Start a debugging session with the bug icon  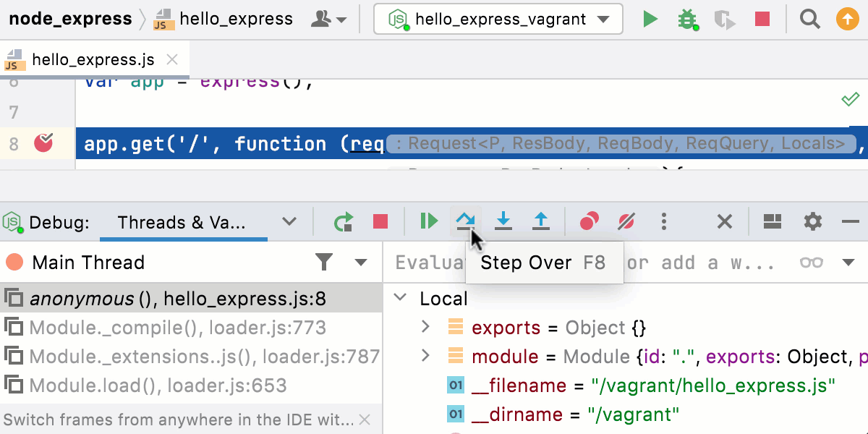686,18
